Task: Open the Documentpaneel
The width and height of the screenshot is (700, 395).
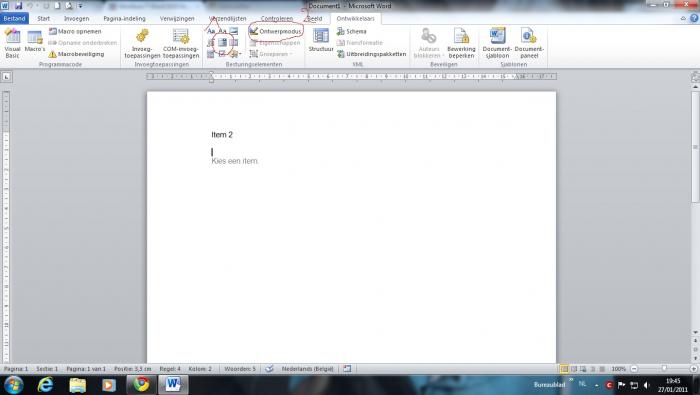Action: (529, 43)
